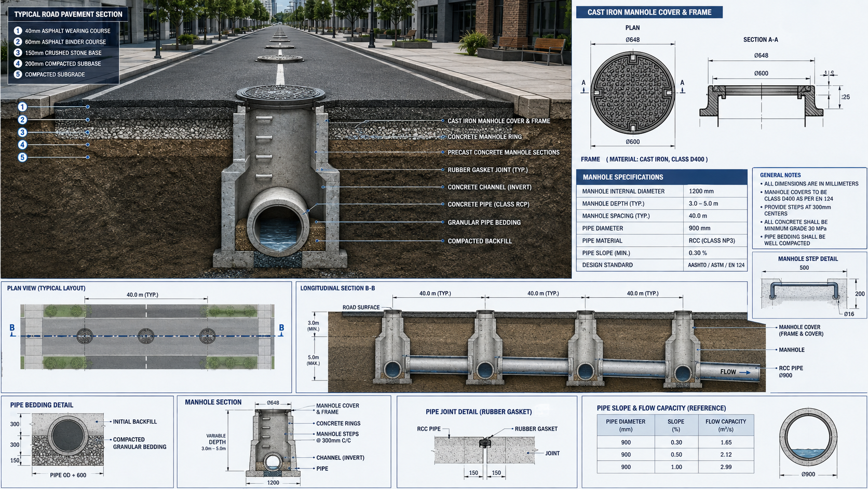868x489 pixels.
Task: Select the '150mm CRUSHED STONE BASE' legend entry
Action: pyautogui.click(x=63, y=52)
